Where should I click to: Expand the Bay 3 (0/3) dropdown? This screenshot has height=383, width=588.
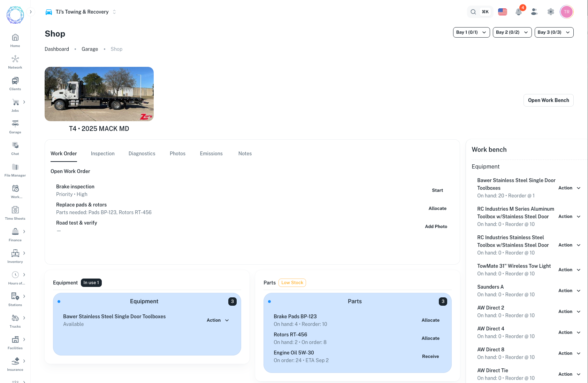554,32
